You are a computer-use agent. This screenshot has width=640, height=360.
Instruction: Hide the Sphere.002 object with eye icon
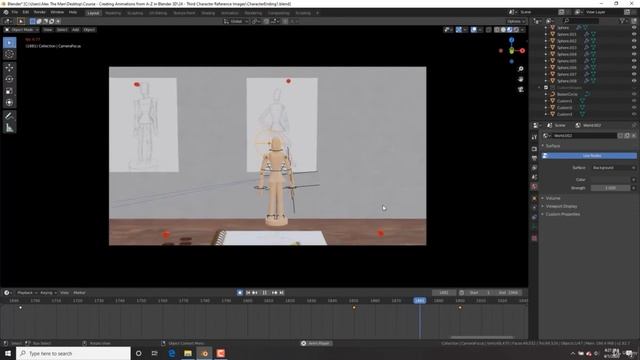pos(634,41)
